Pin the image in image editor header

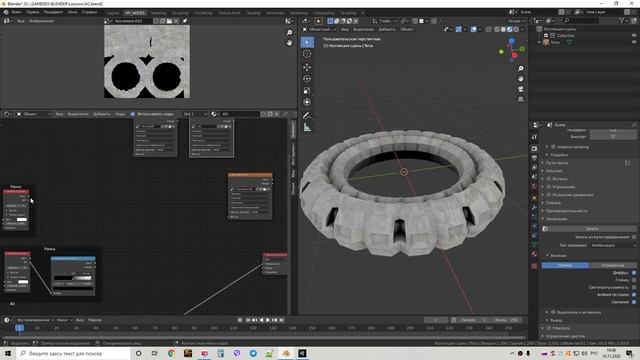click(x=184, y=21)
